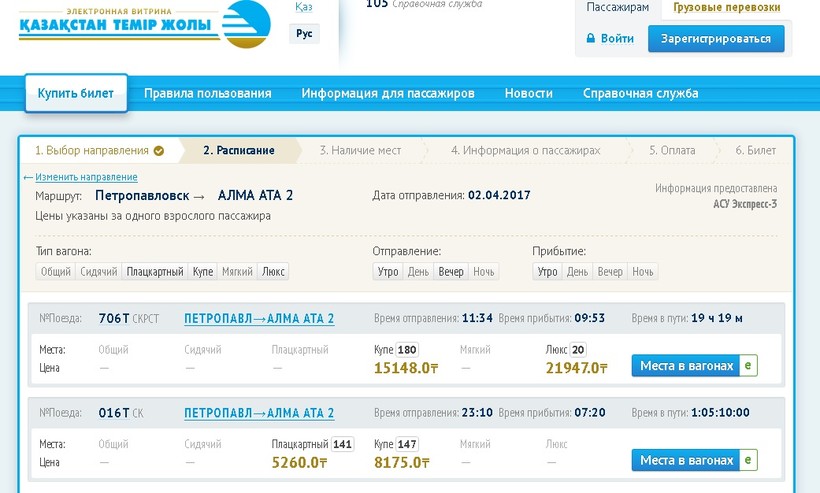Toggle the Купе wagon type filter
Screen dimensions: 820x493
click(x=203, y=272)
